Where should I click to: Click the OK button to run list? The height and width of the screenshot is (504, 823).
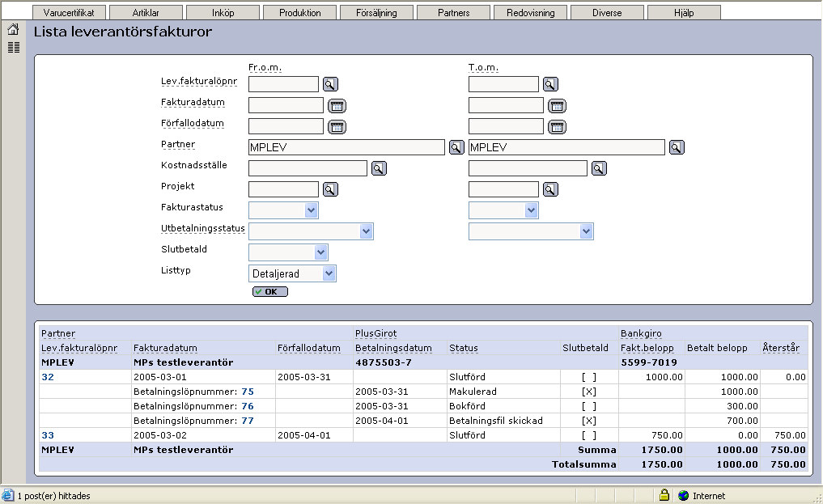tap(269, 291)
